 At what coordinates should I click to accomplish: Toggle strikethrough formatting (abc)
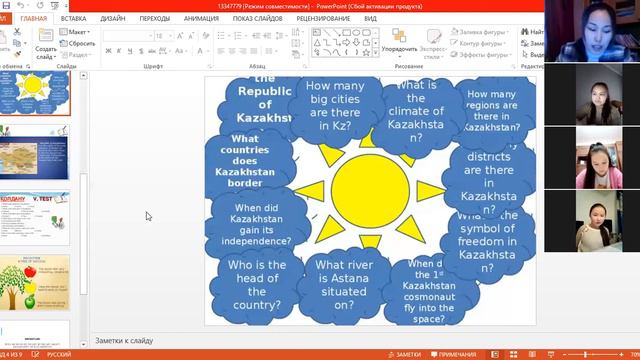[152, 51]
